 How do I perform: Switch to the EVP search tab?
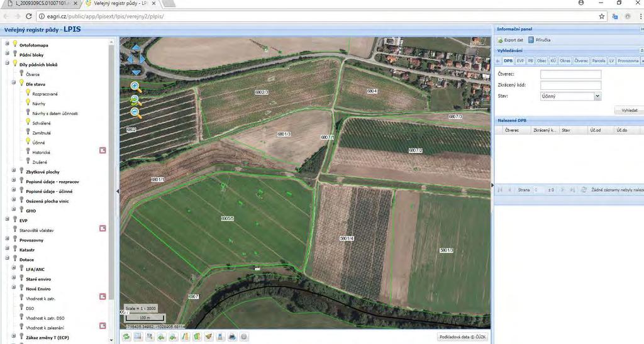point(520,61)
